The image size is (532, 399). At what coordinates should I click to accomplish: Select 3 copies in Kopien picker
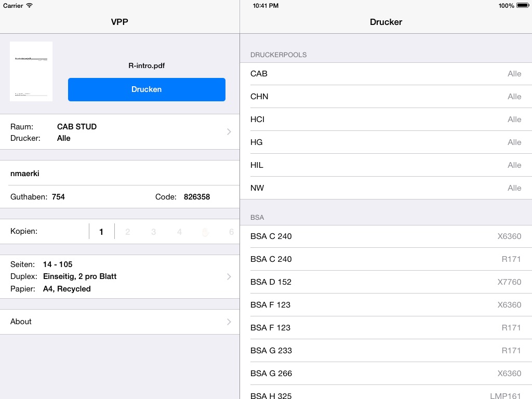coord(153,232)
